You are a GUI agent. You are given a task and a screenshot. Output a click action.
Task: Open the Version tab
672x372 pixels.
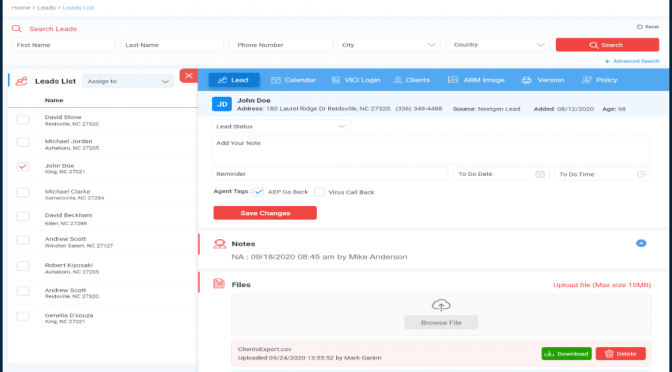coord(543,80)
